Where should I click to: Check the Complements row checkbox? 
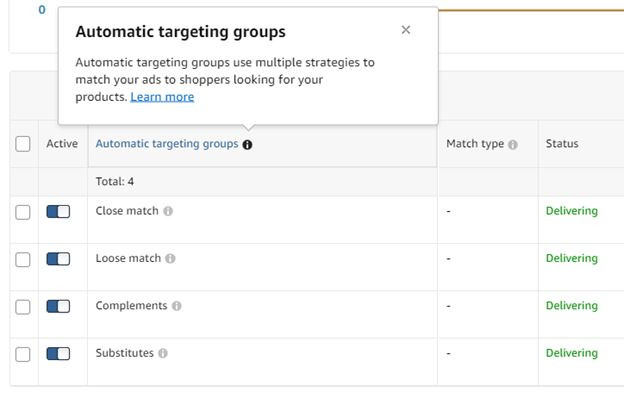23,307
